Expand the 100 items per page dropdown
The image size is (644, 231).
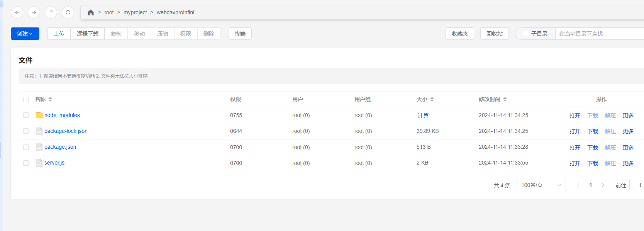pos(541,185)
